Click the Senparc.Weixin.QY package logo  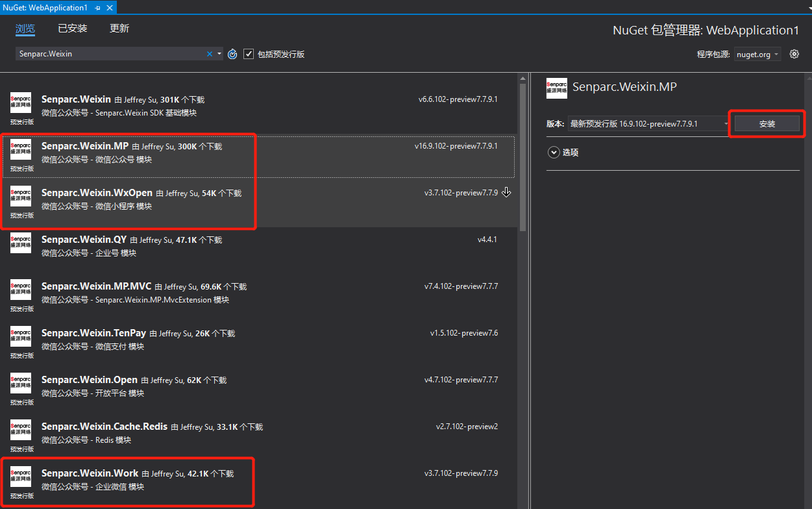tap(21, 243)
